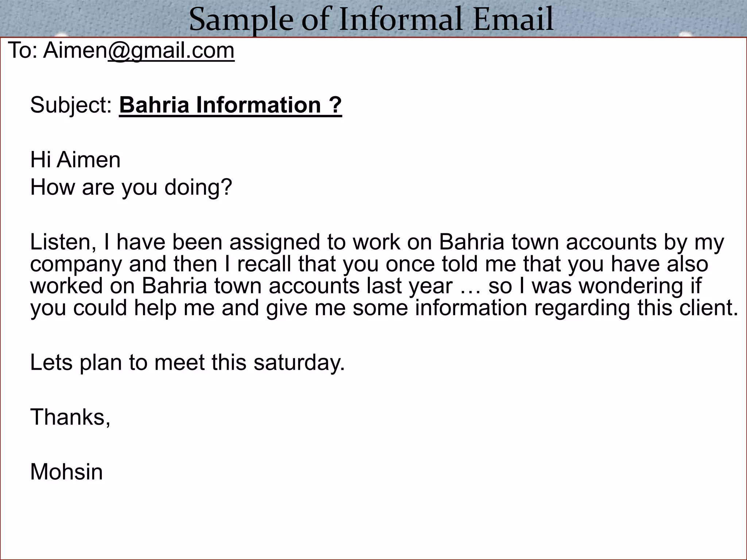Click the @gmail.com email link
This screenshot has width=747, height=560.
(171, 51)
